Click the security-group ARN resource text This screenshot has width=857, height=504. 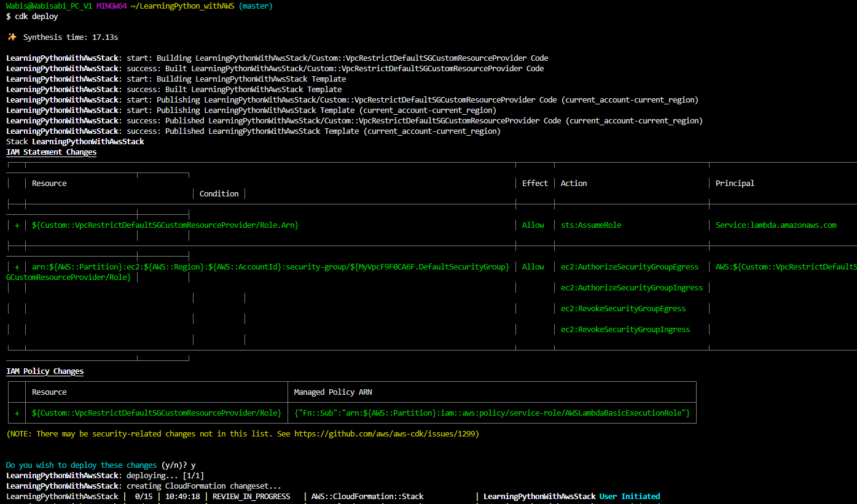(271, 267)
